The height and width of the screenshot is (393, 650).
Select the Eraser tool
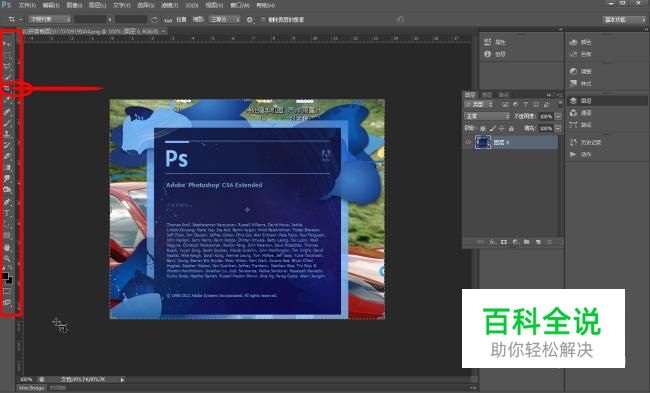pos(7,156)
